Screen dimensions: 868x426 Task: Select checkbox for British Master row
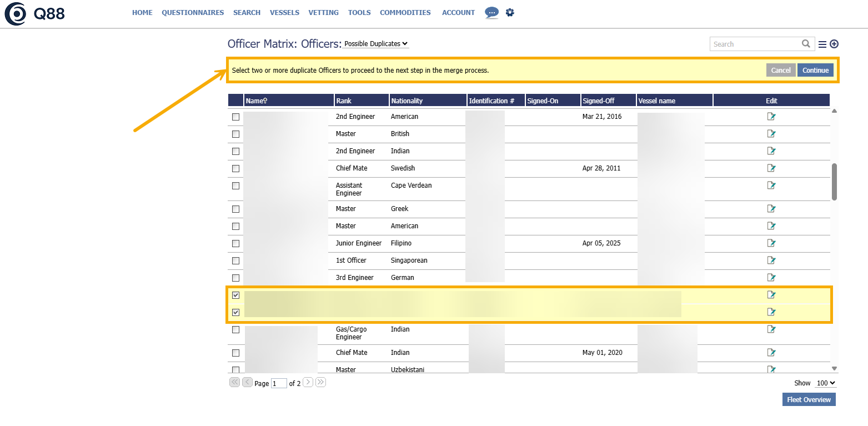click(x=235, y=134)
